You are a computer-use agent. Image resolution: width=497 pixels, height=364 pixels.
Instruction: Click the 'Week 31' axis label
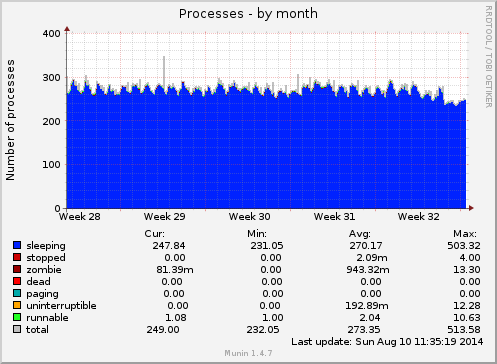tap(334, 217)
